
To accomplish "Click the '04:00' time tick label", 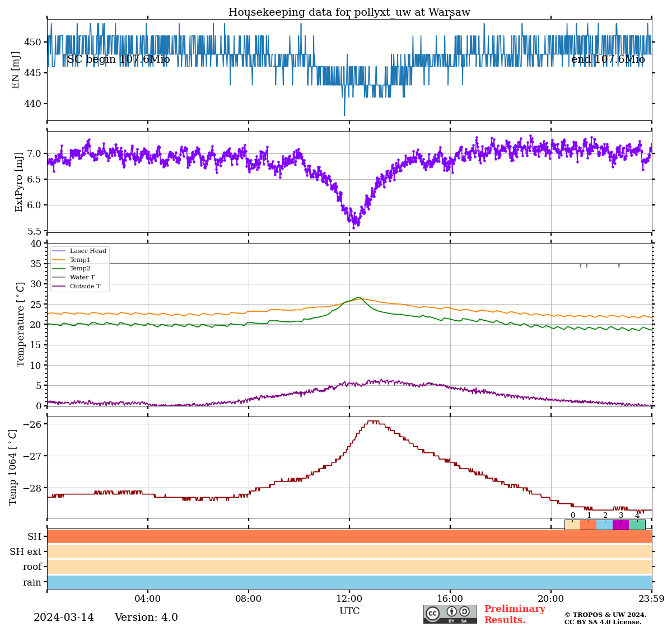I will pos(148,599).
